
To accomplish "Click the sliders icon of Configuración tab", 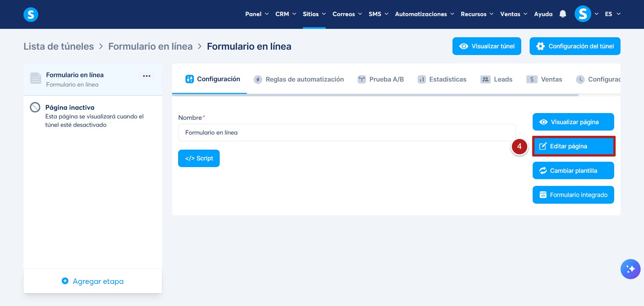I will click(x=190, y=79).
